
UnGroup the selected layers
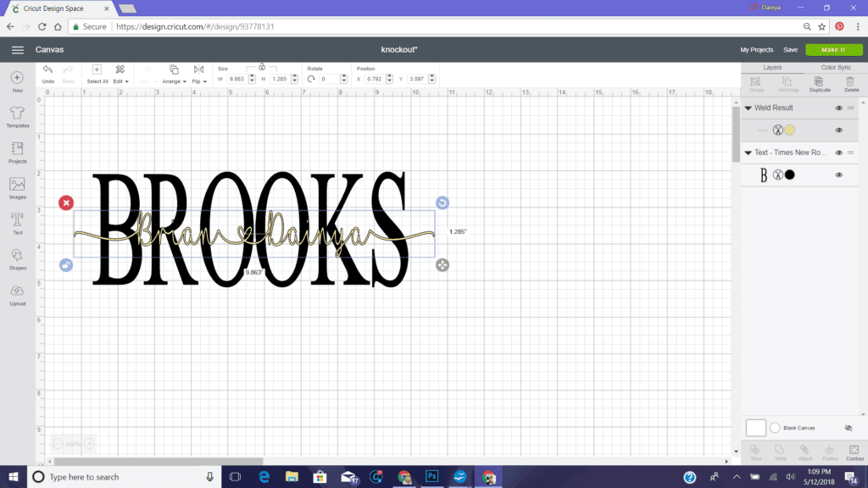787,84
